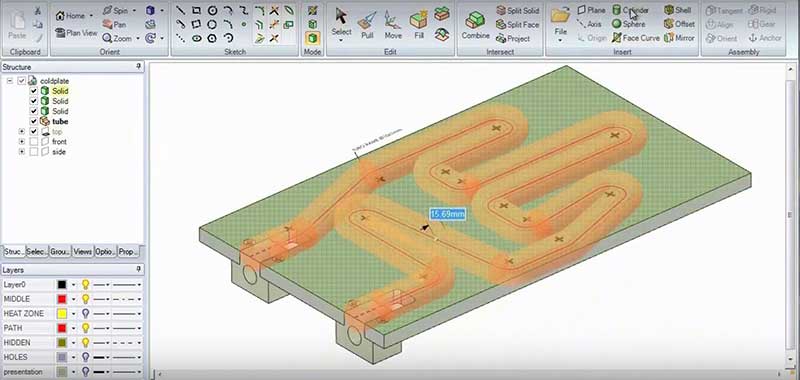The image size is (800, 380).
Task: Edit the 15.69mm dimension field
Action: (x=447, y=214)
